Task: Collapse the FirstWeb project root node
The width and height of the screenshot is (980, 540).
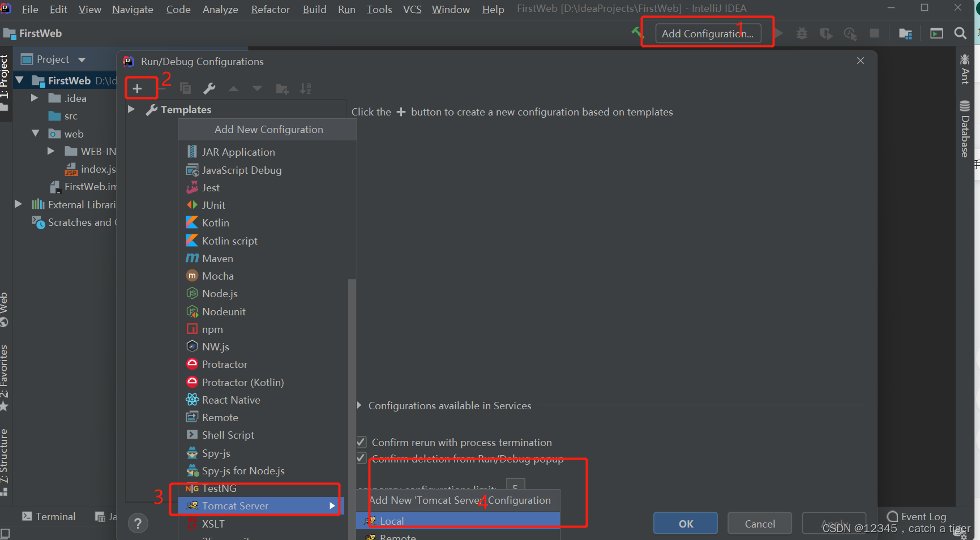Action: tap(20, 80)
